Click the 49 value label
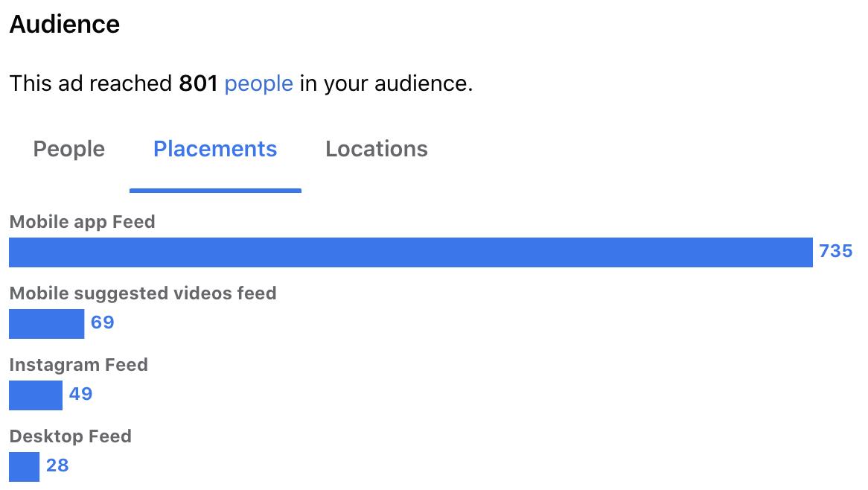 pyautogui.click(x=80, y=394)
